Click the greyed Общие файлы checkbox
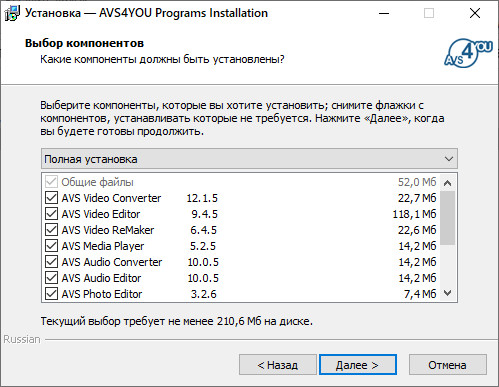The image size is (499, 387). [x=51, y=182]
